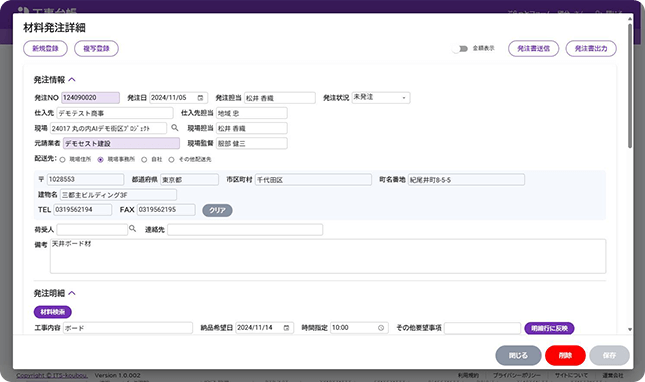The height and width of the screenshot is (382, 645).
Task: Click the 発注書送信 button
Action: point(534,49)
